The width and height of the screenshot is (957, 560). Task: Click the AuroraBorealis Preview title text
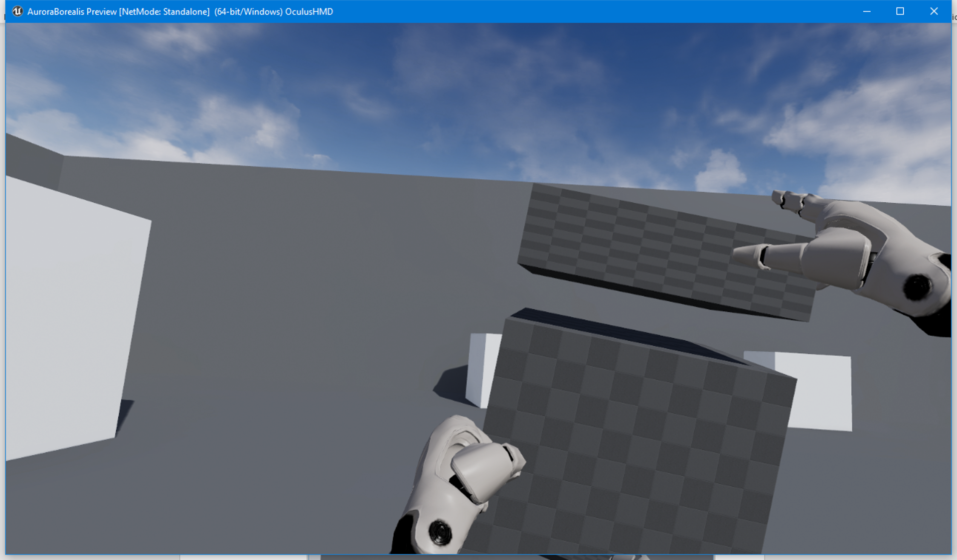[180, 11]
